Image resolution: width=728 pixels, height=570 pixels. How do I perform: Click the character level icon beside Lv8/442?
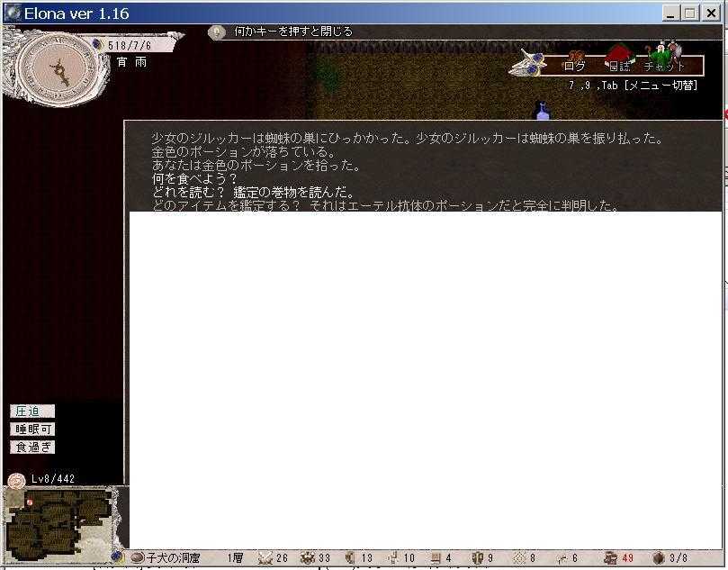17,480
